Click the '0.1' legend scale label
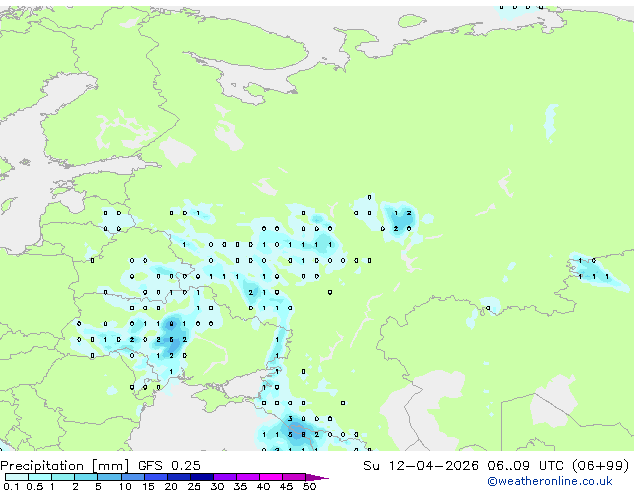This screenshot has width=634, height=490. (11, 486)
